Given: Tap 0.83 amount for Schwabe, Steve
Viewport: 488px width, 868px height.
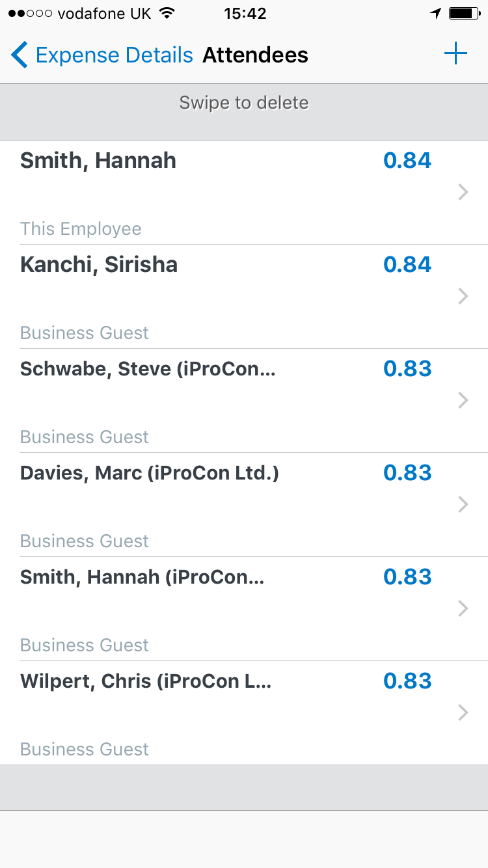Looking at the screenshot, I should (x=407, y=369).
